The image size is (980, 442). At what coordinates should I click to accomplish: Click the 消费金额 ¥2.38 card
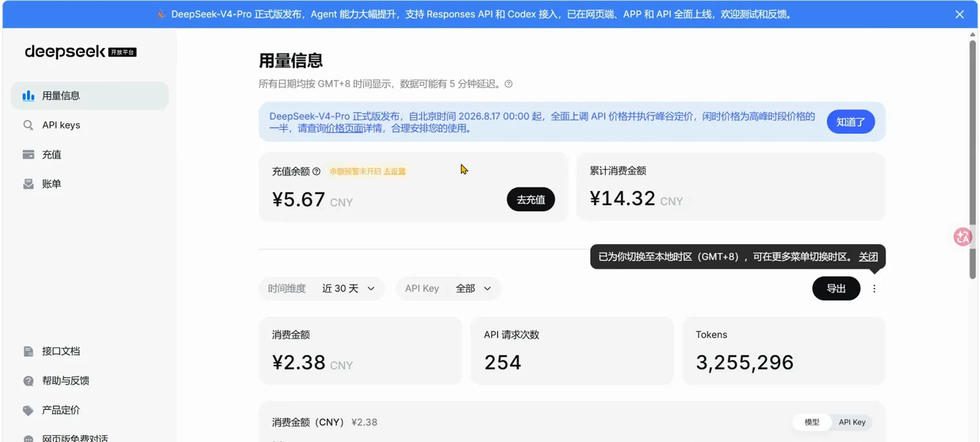tap(360, 351)
